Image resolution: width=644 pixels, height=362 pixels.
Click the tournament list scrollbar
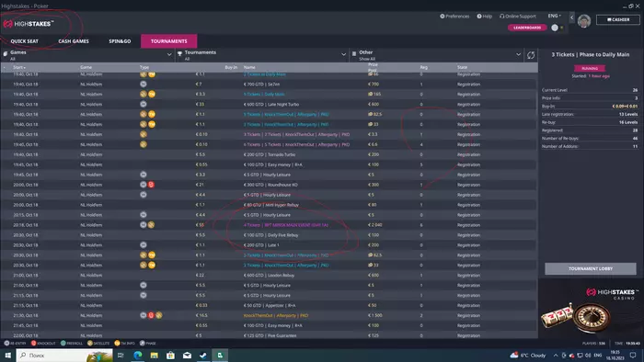[536, 103]
